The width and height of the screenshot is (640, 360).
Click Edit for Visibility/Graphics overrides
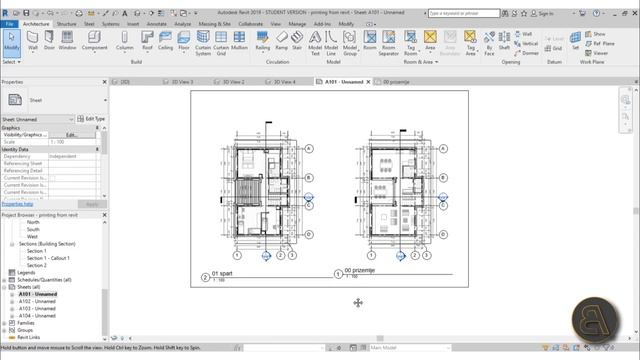[x=72, y=135]
